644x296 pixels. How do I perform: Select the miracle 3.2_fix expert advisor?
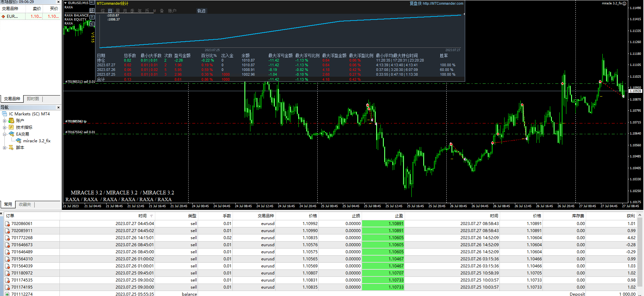click(37, 141)
